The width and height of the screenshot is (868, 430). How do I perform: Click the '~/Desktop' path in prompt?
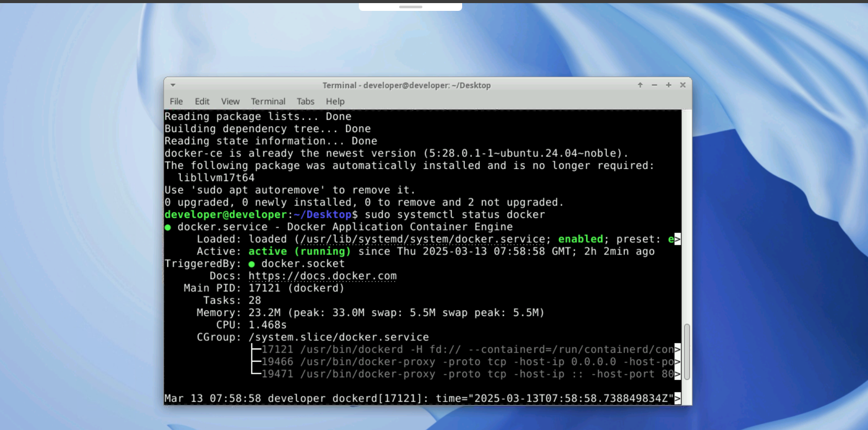pos(323,215)
